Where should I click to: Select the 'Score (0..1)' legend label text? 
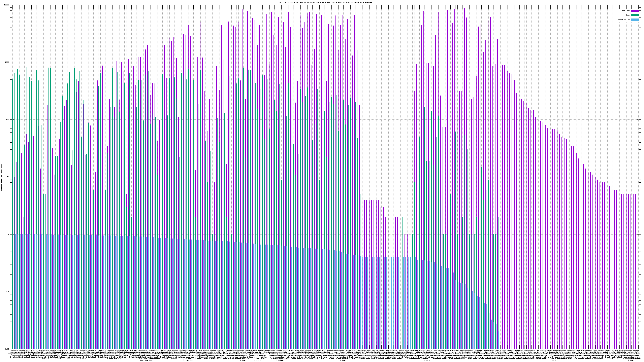pyautogui.click(x=624, y=20)
